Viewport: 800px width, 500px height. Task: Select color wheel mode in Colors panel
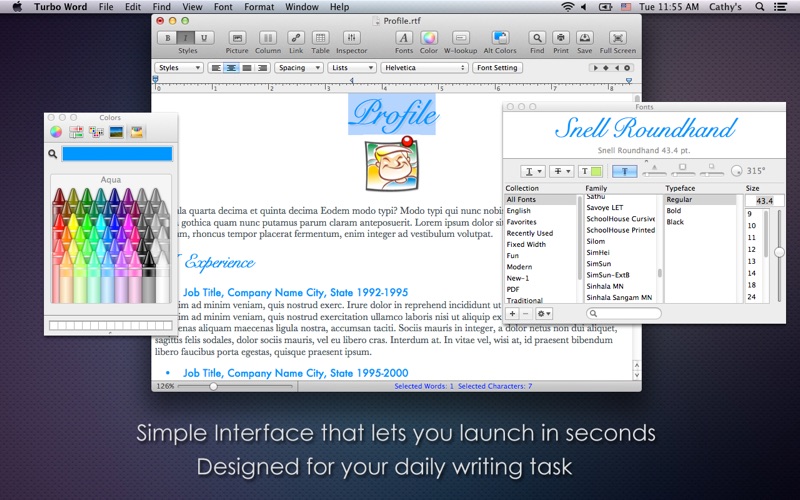(x=56, y=132)
